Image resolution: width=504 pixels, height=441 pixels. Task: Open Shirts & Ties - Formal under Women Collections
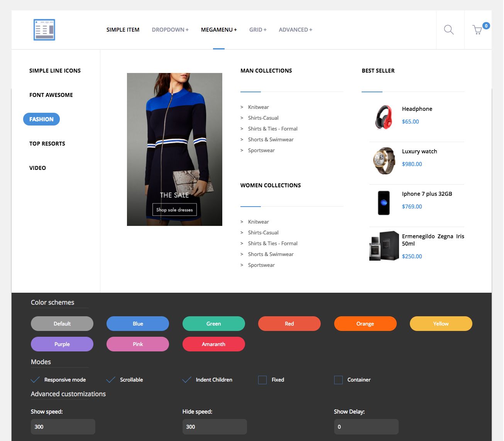coord(272,243)
